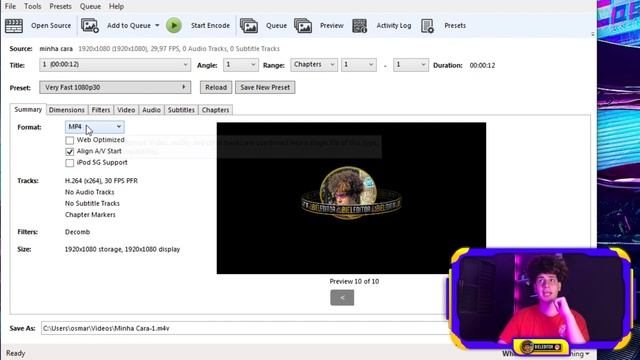Click the Decomb filter text
The width and height of the screenshot is (640, 360).
pyautogui.click(x=78, y=232)
